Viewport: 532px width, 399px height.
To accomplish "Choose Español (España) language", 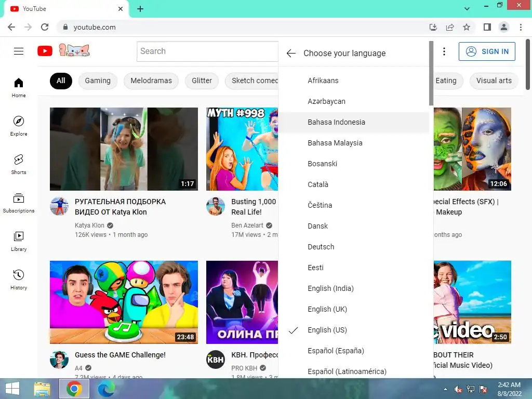I will pos(354,351).
